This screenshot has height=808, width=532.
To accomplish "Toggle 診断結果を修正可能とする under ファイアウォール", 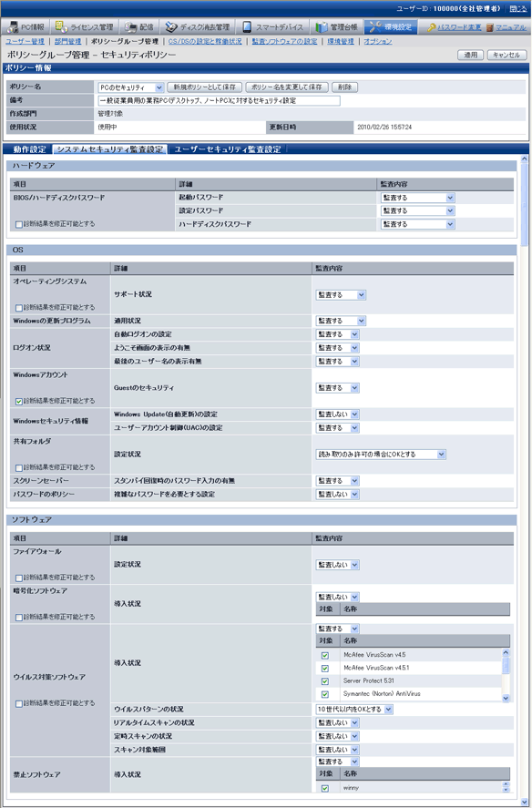I will click(x=19, y=578).
